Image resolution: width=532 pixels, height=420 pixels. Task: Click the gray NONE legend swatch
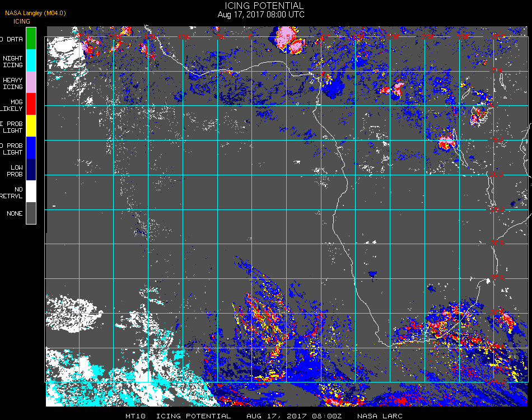(x=31, y=213)
